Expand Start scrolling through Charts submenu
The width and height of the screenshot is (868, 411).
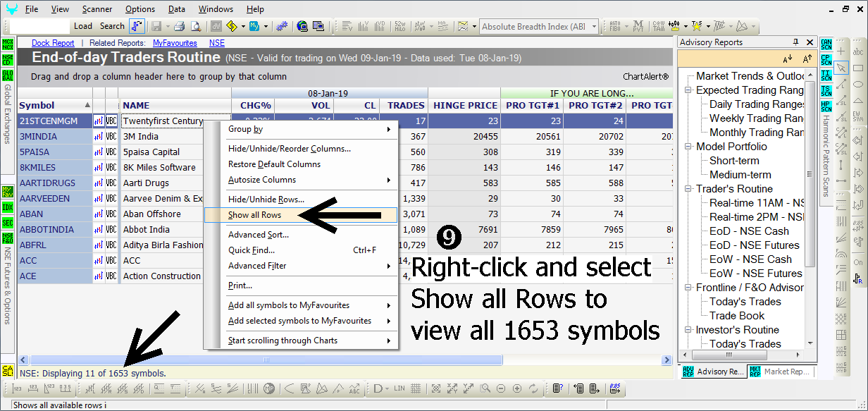tap(301, 341)
